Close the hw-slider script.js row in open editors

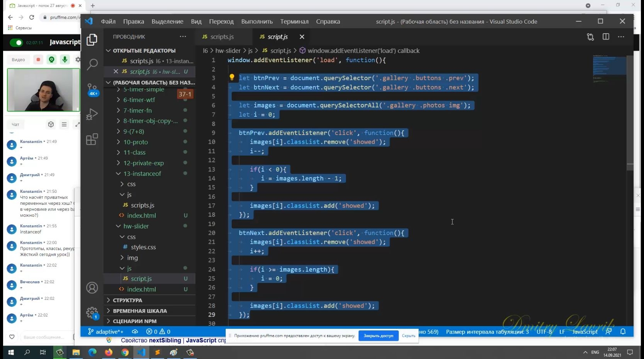115,71
